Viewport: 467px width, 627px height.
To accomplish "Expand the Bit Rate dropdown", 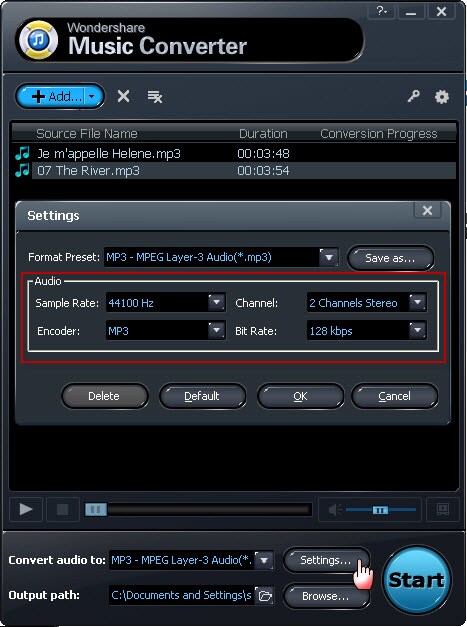I will (x=417, y=330).
